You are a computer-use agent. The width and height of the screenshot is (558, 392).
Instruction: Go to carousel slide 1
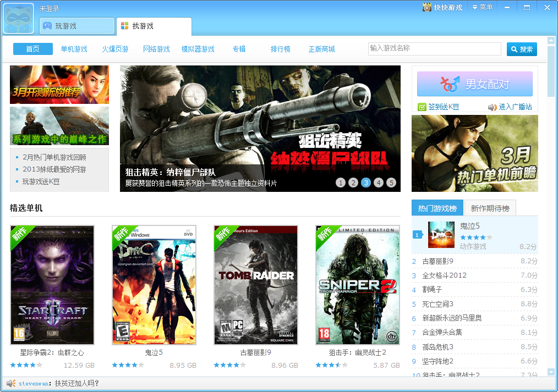(341, 183)
